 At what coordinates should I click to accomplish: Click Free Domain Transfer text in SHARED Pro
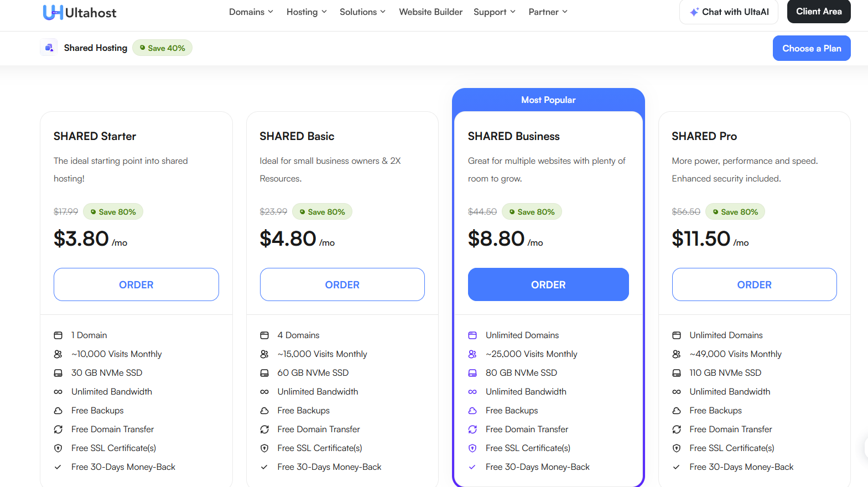731,429
